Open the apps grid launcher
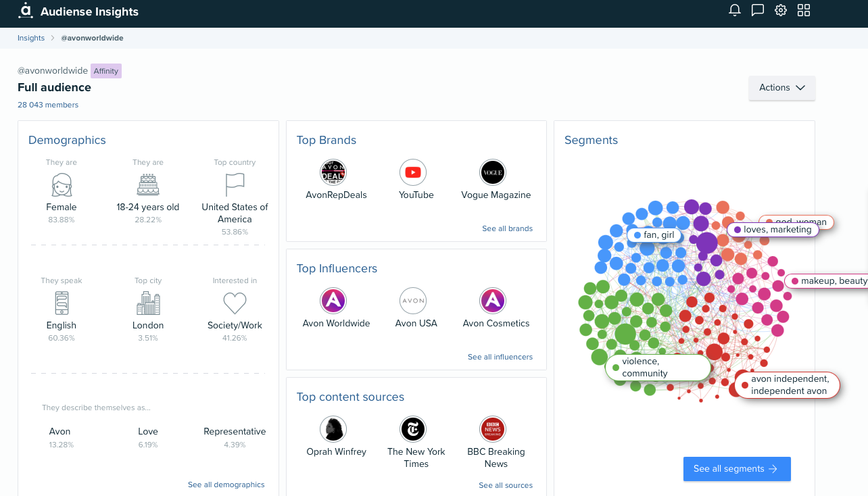This screenshot has width=868, height=496. click(804, 10)
